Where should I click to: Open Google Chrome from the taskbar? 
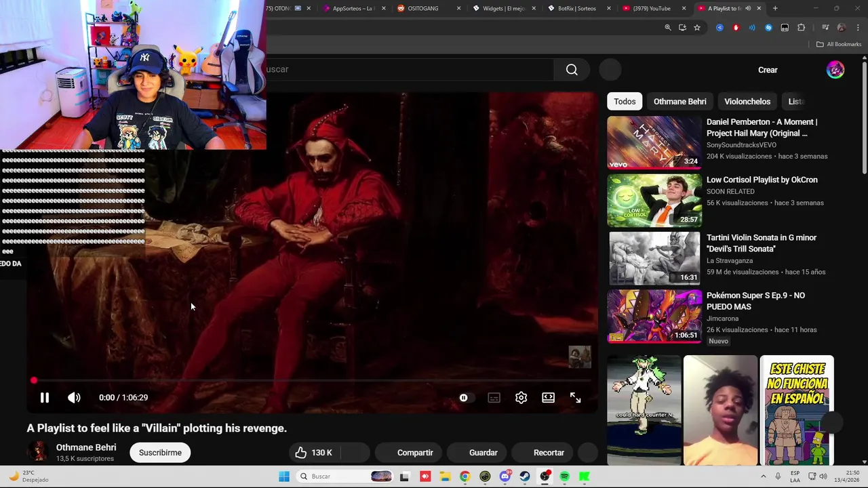click(465, 476)
